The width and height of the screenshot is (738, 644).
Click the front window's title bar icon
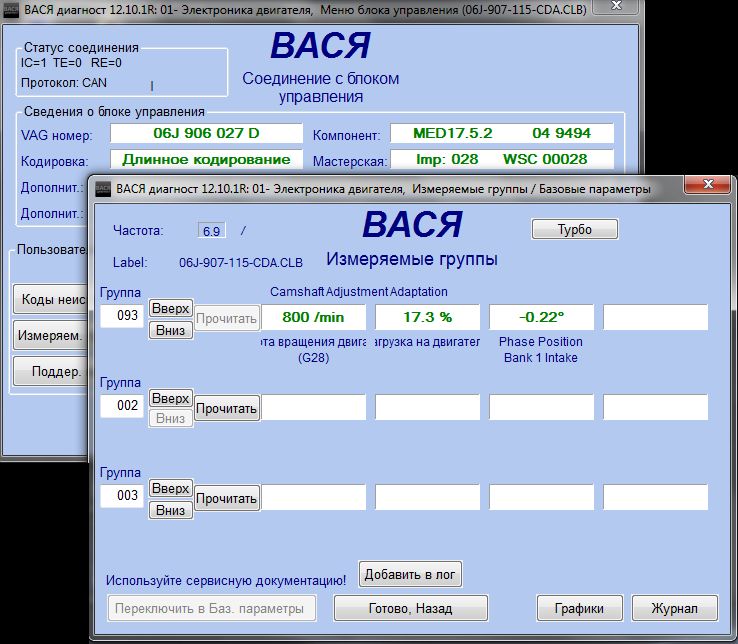pyautogui.click(x=103, y=189)
